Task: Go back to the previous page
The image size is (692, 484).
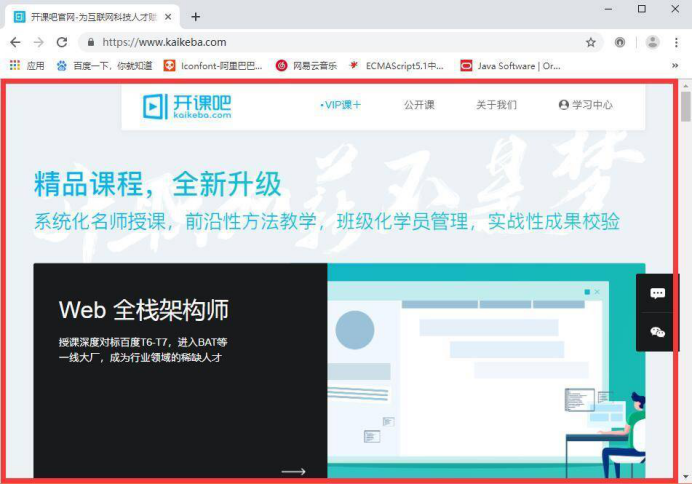Action: (x=15, y=42)
